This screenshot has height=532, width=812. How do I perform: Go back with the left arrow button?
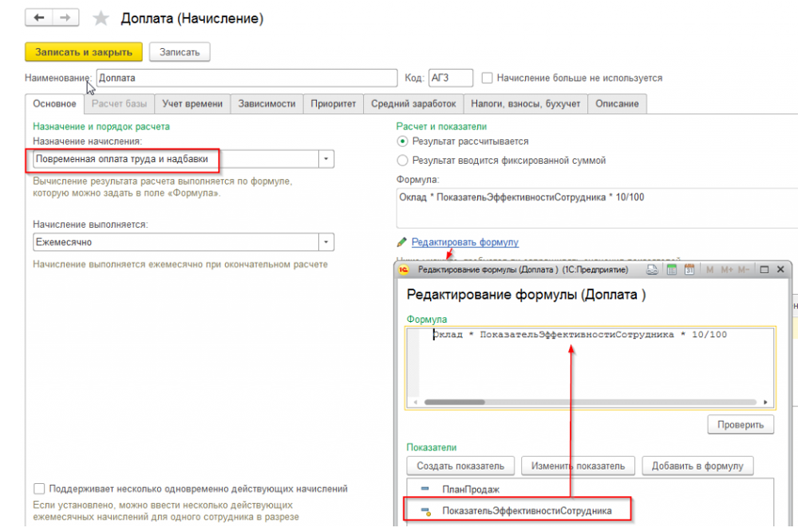tap(39, 18)
